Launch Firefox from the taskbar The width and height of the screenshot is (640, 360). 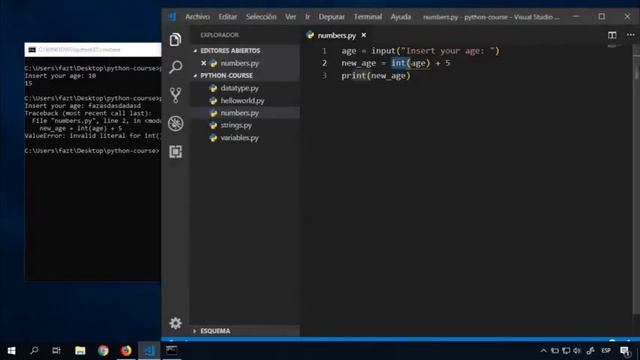pyautogui.click(x=126, y=351)
